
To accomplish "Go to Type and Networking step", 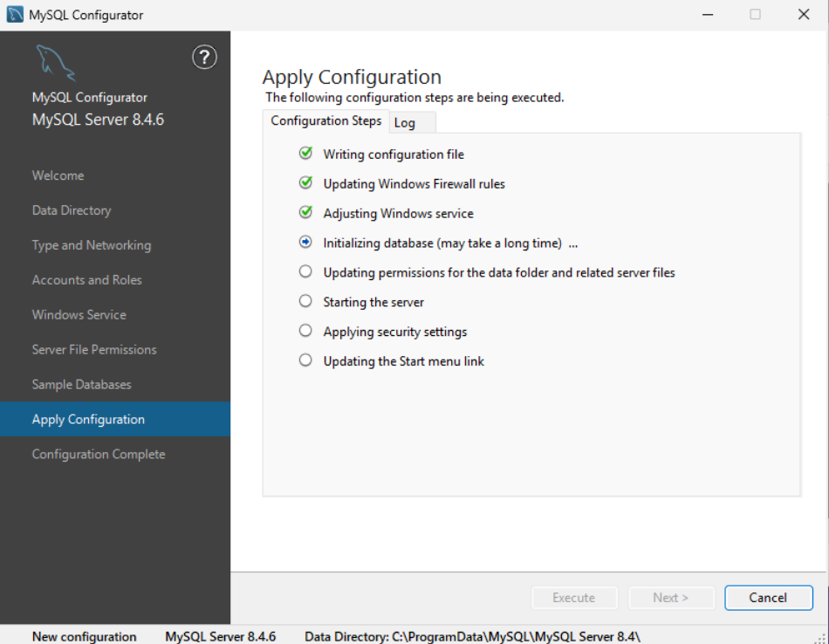I will tap(91, 245).
